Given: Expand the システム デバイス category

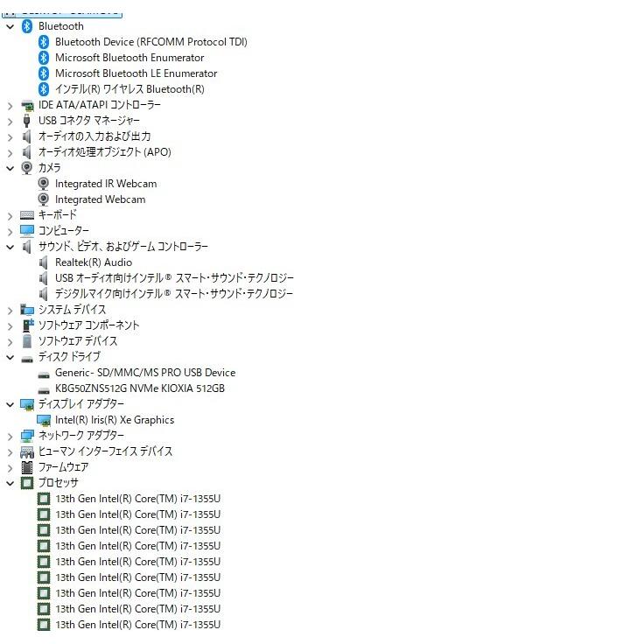Looking at the screenshot, I should [x=10, y=311].
